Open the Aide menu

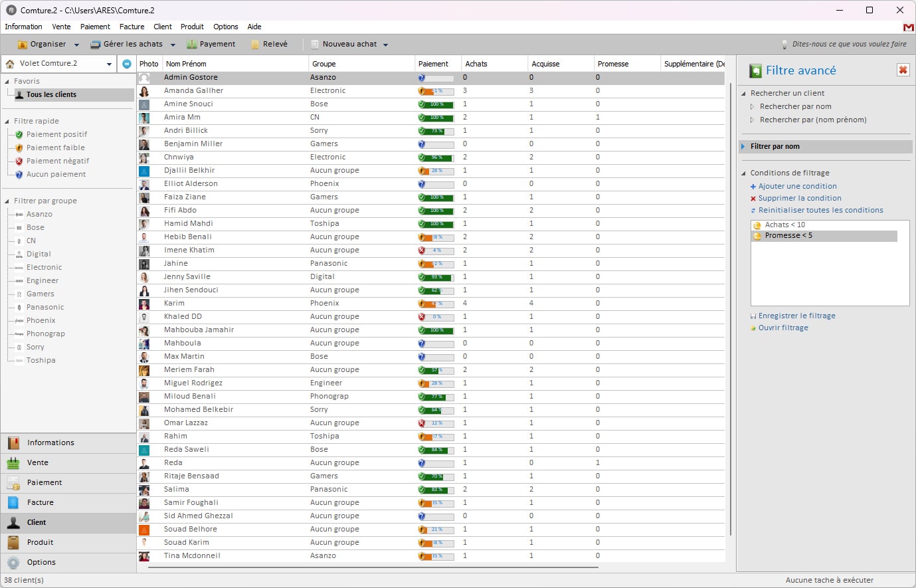coord(254,27)
